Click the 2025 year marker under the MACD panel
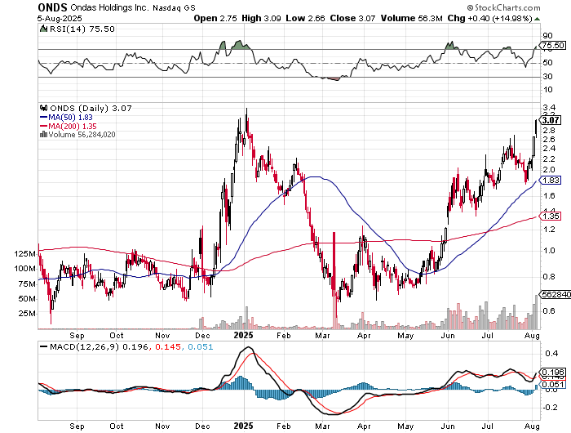Image resolution: width=571 pixels, height=433 pixels. (x=243, y=426)
